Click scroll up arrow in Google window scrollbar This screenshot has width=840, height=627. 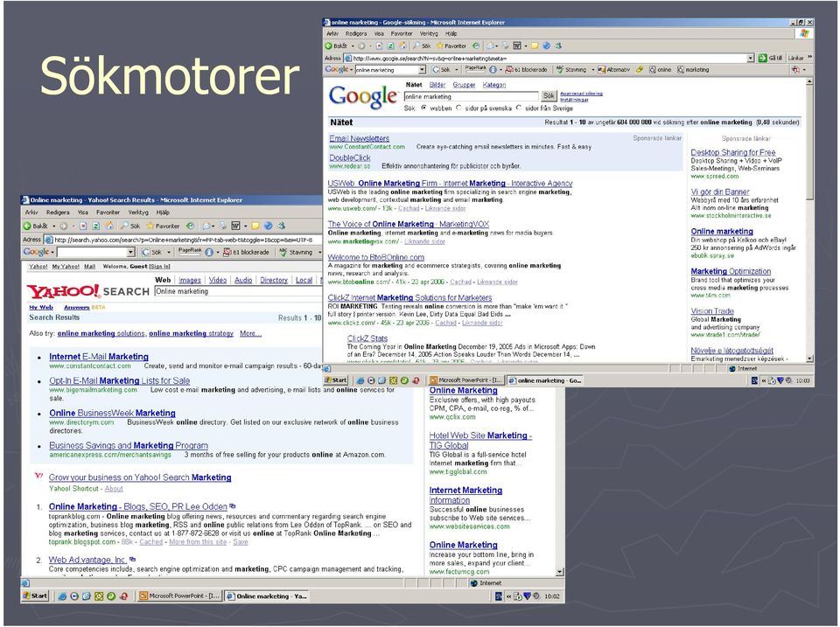[808, 80]
